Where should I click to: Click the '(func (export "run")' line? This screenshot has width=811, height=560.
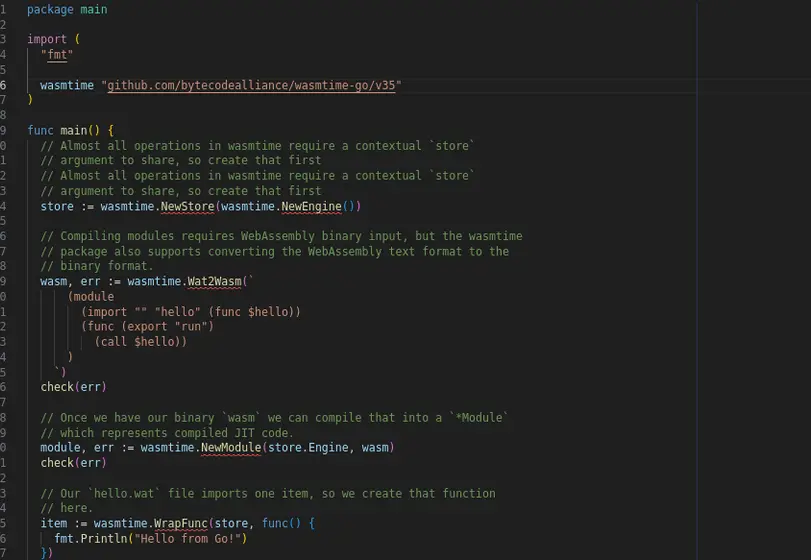pyautogui.click(x=147, y=326)
